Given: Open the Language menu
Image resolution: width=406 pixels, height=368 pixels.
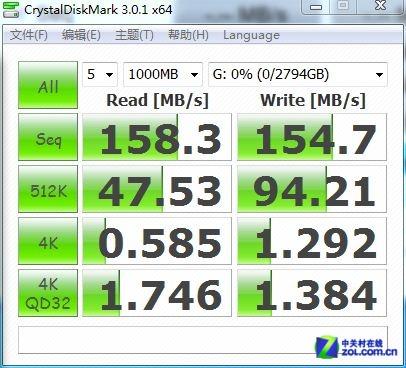Looking at the screenshot, I should click(x=251, y=35).
